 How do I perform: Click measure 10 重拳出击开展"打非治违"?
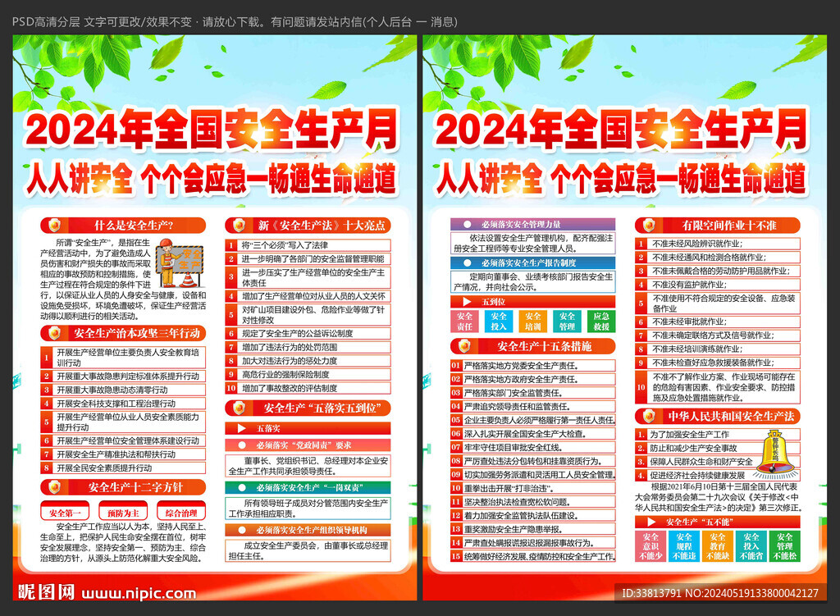point(533,488)
